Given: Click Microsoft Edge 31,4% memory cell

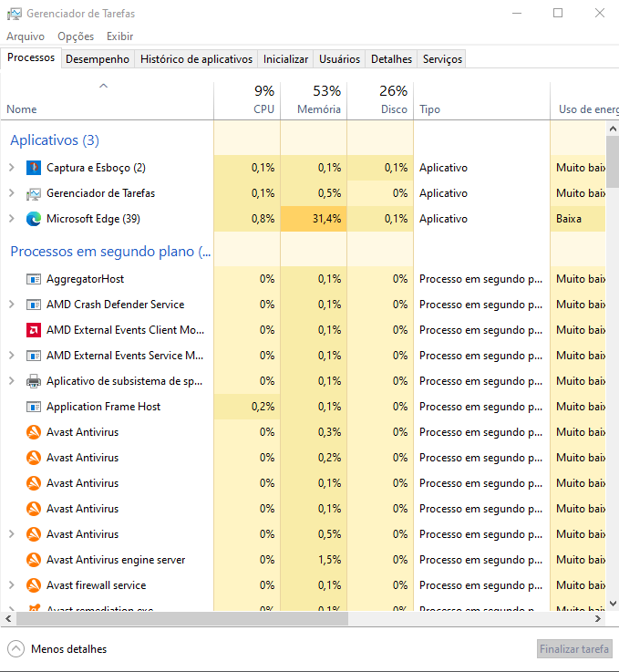Looking at the screenshot, I should 314,219.
